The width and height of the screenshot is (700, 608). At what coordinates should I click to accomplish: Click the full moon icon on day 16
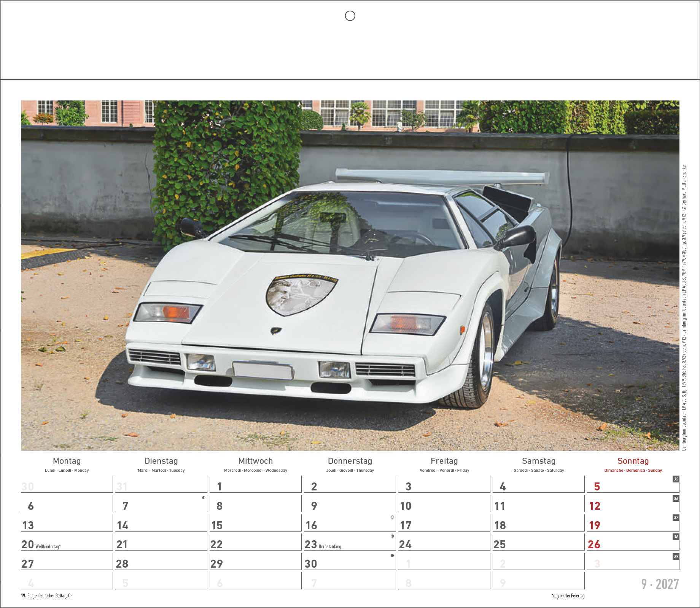click(393, 517)
